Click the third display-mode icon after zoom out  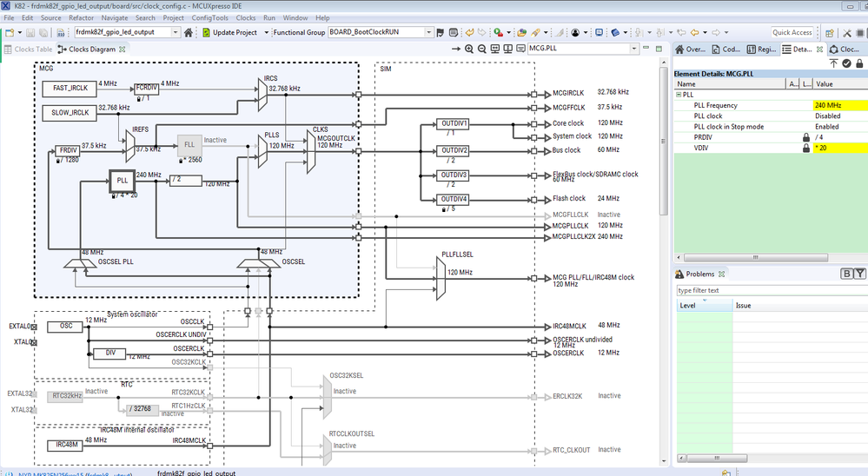tap(520, 49)
